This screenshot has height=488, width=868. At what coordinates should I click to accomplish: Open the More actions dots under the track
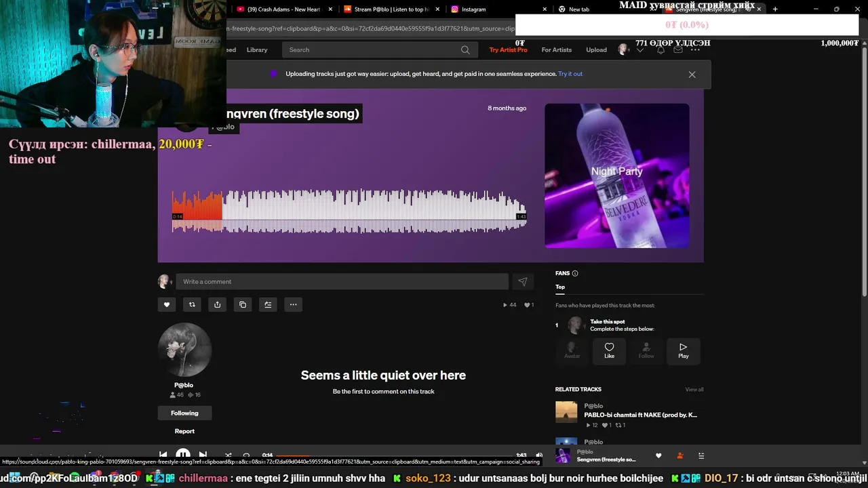(293, 304)
